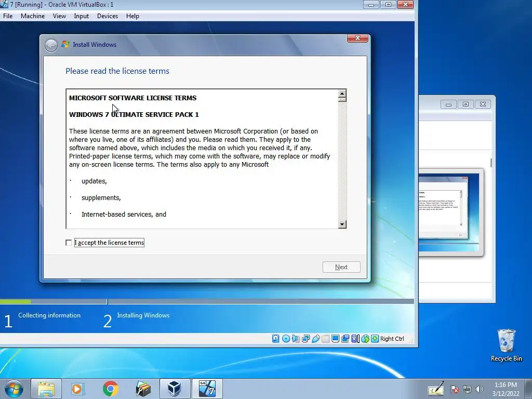Click the Collecting information step label

click(49, 315)
